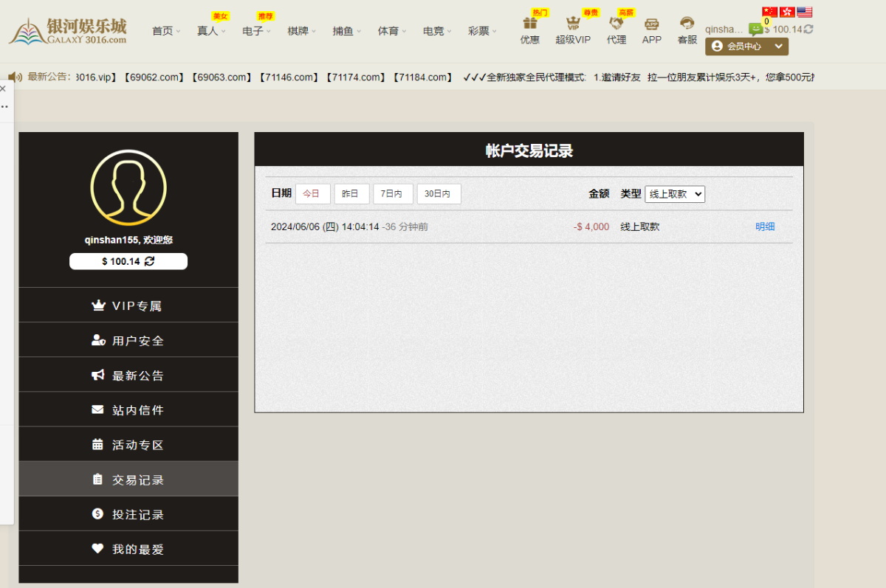
Task: Click the gift icon above 优惠
Action: coord(529,24)
